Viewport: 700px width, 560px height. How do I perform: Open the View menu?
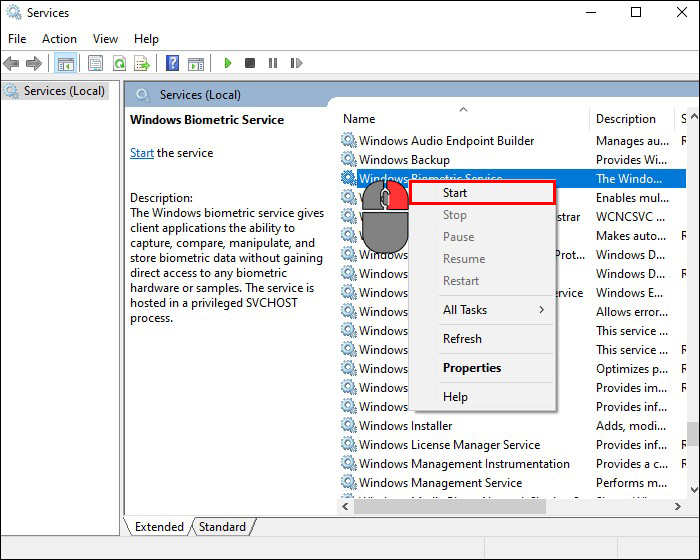tap(105, 39)
